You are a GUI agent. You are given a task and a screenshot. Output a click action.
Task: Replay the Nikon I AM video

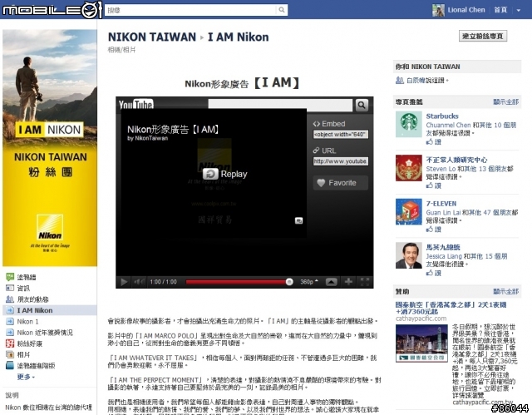point(225,174)
